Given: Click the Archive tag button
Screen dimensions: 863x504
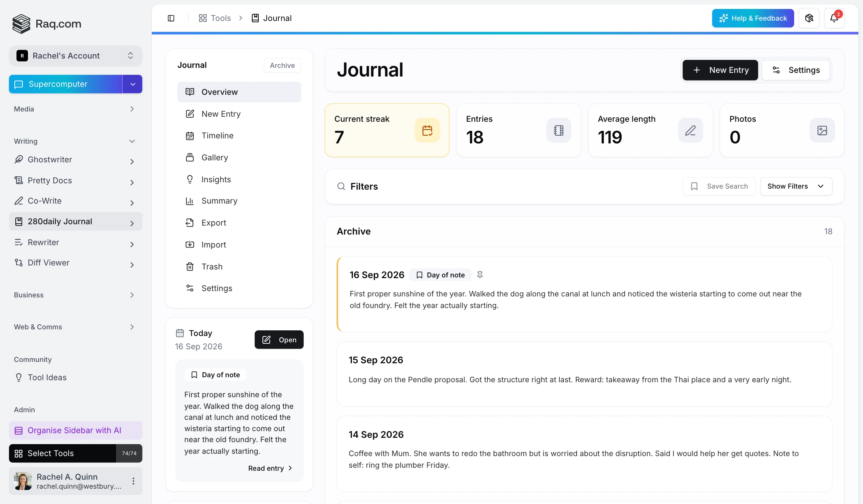Looking at the screenshot, I should (282, 65).
